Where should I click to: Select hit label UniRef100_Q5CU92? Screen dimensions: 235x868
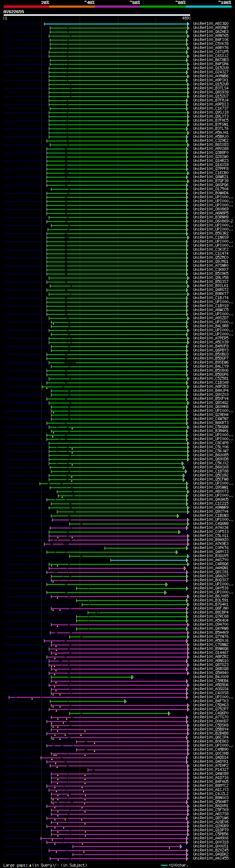point(211,475)
